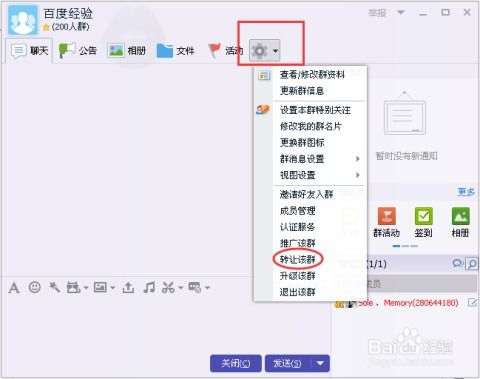Click the message history icon
The image size is (480, 379).
tap(195, 287)
